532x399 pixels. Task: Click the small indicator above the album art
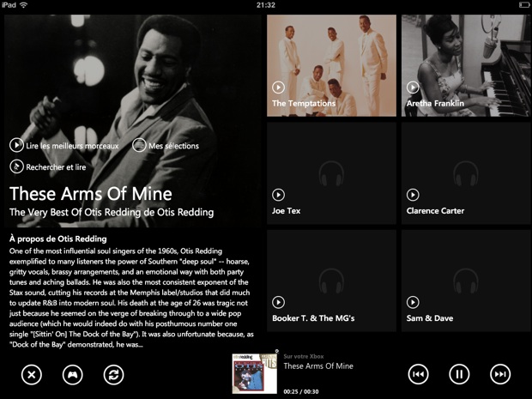click(277, 351)
